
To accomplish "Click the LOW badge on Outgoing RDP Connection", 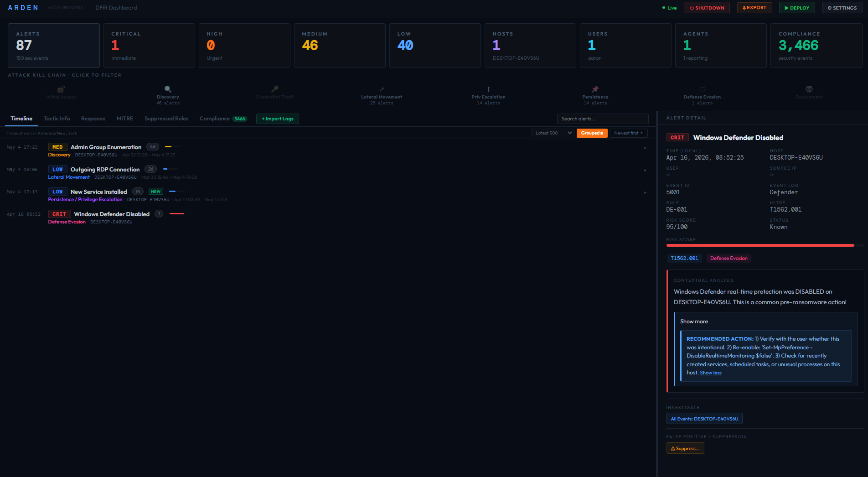I will [x=57, y=170].
